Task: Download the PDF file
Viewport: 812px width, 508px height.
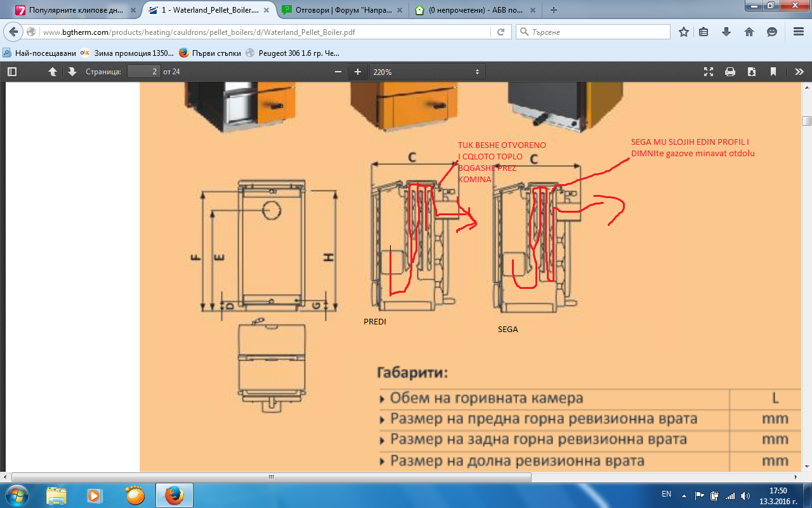Action: click(752, 72)
